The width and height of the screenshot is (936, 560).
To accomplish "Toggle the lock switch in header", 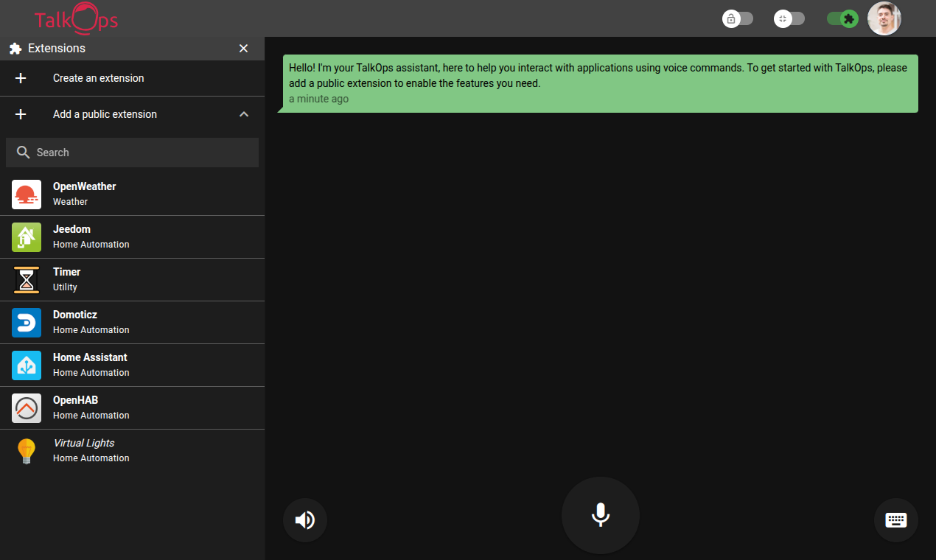I will coord(738,18).
